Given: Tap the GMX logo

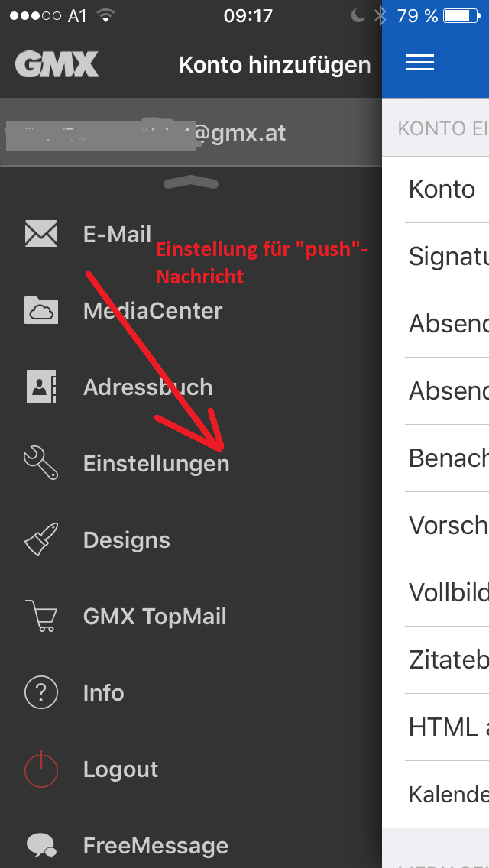Looking at the screenshot, I should click(x=57, y=64).
